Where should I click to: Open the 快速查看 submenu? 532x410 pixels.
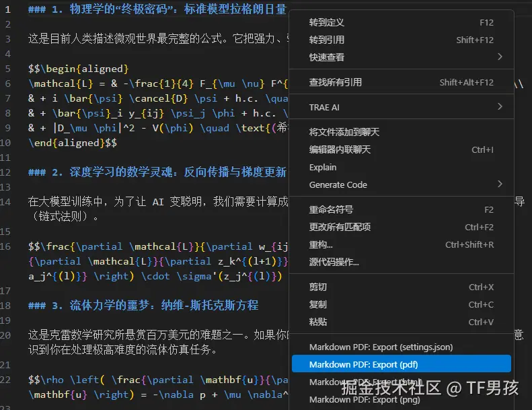402,57
